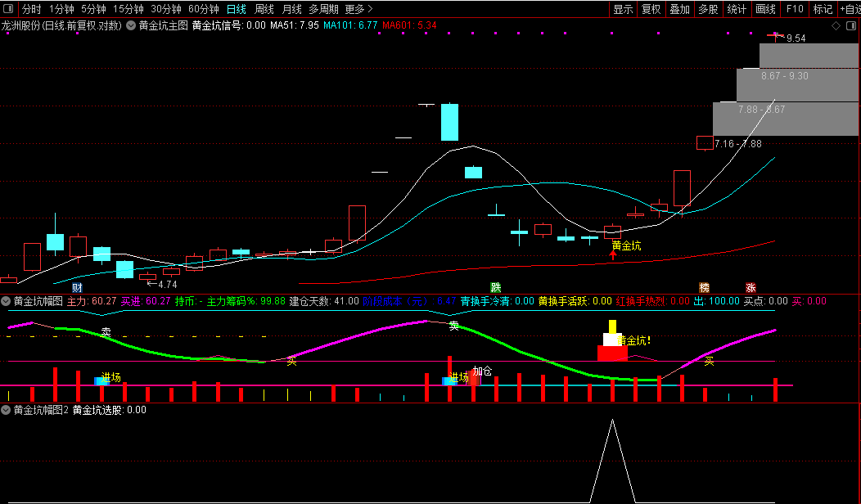Click the 出: 100.00 value

pos(717,301)
